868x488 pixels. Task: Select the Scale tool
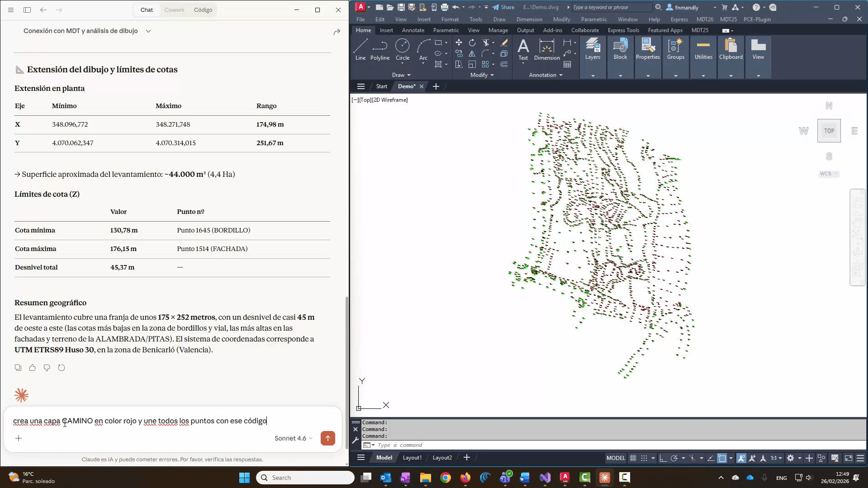pos(472,64)
